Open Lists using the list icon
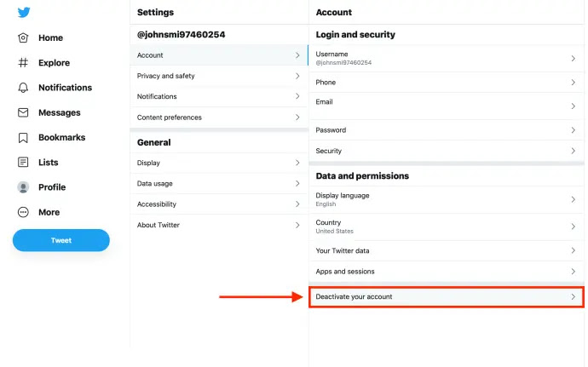The width and height of the screenshot is (588, 367). tap(23, 163)
